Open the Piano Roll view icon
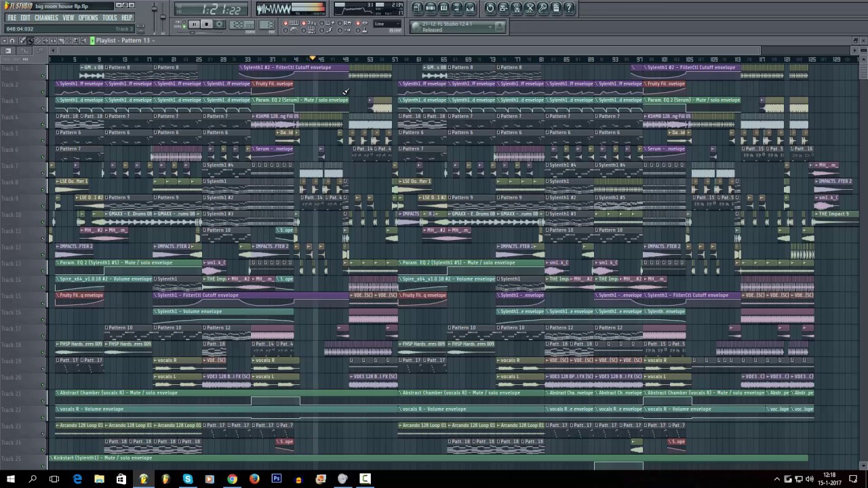The width and height of the screenshot is (868, 488). coord(443,8)
